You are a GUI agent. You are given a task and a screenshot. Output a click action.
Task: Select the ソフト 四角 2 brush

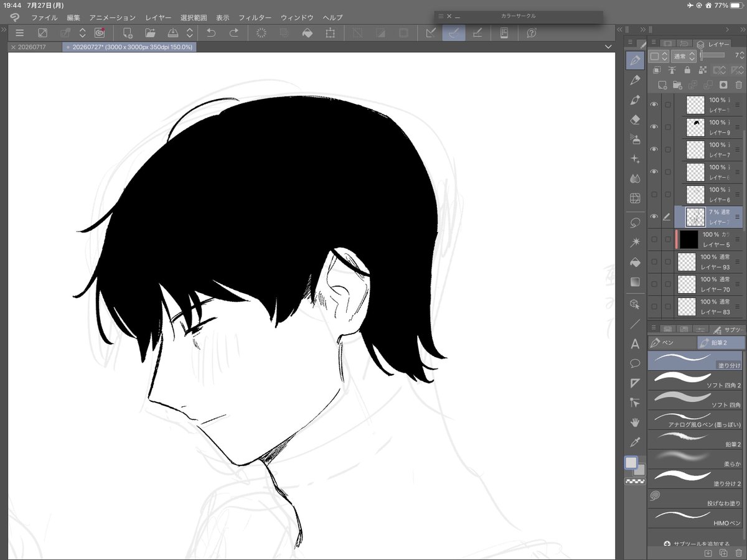pos(696,380)
